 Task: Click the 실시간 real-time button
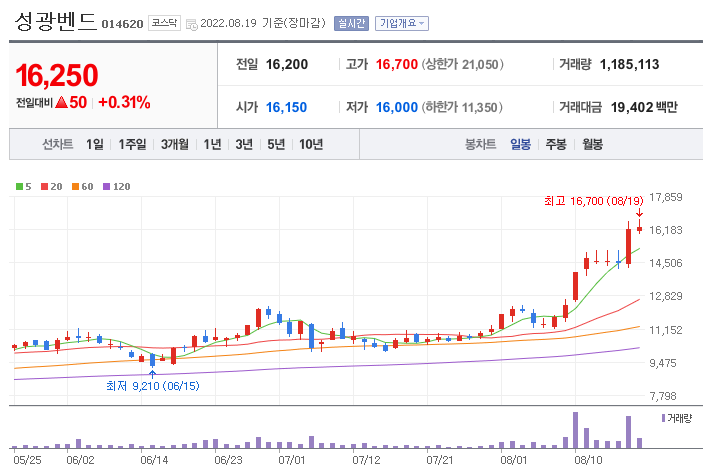tap(351, 23)
